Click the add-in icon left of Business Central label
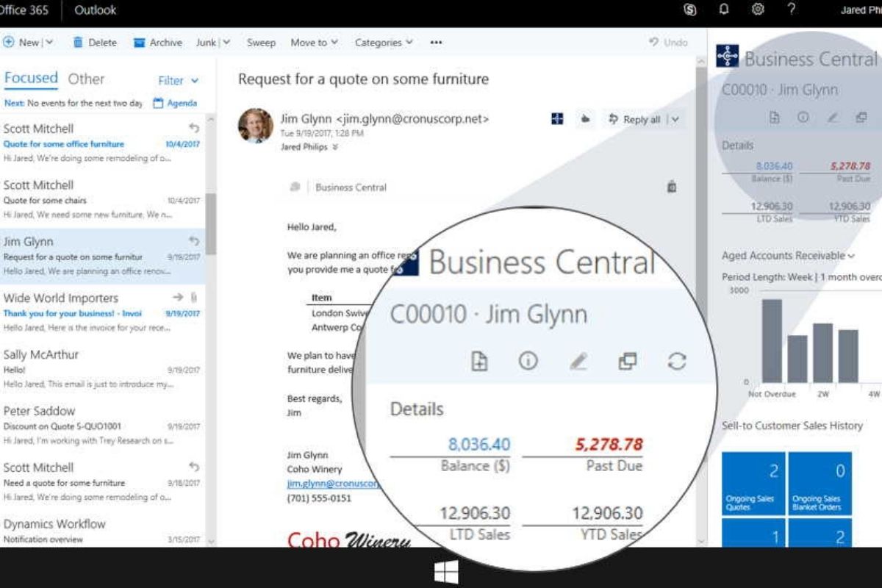This screenshot has width=882, height=588. [x=295, y=187]
